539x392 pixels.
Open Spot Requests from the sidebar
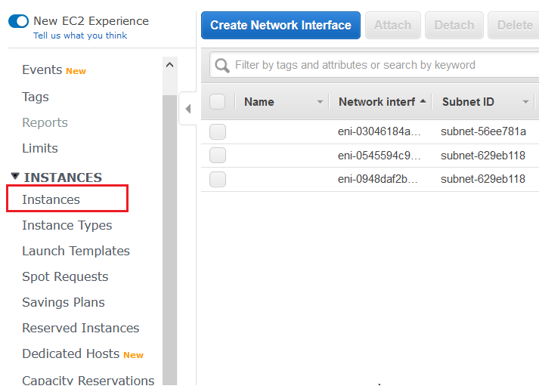coord(65,276)
